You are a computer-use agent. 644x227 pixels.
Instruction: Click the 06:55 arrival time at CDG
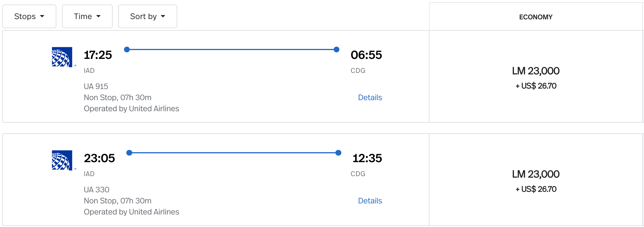point(366,55)
